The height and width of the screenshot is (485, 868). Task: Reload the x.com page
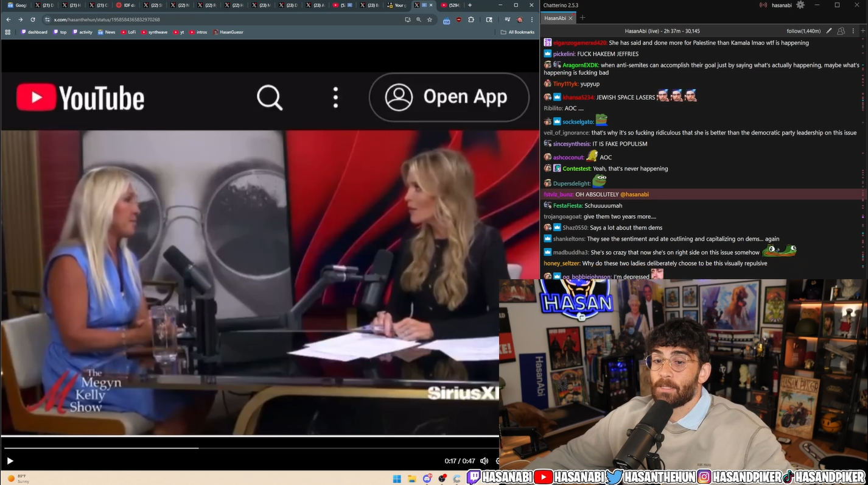(x=33, y=19)
